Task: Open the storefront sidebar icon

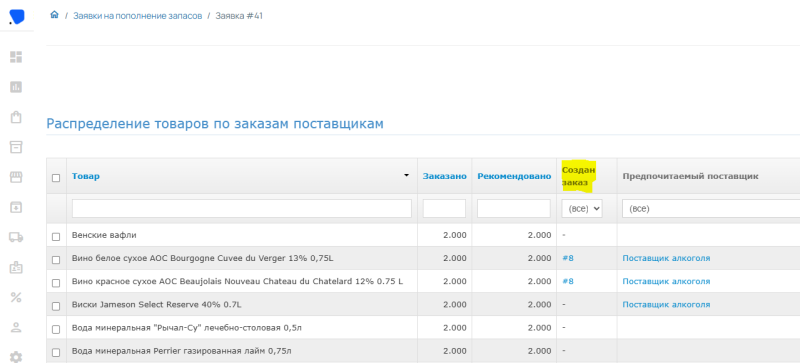Action: 16,177
